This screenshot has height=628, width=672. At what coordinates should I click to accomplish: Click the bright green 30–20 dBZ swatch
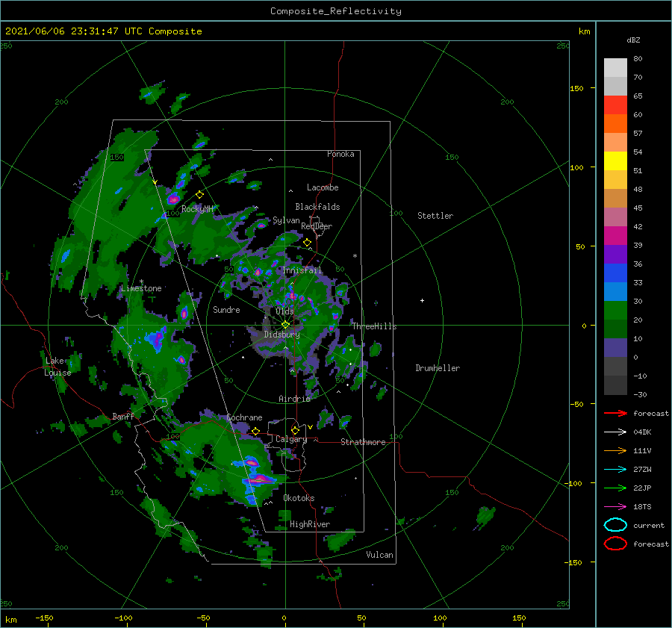coord(615,311)
